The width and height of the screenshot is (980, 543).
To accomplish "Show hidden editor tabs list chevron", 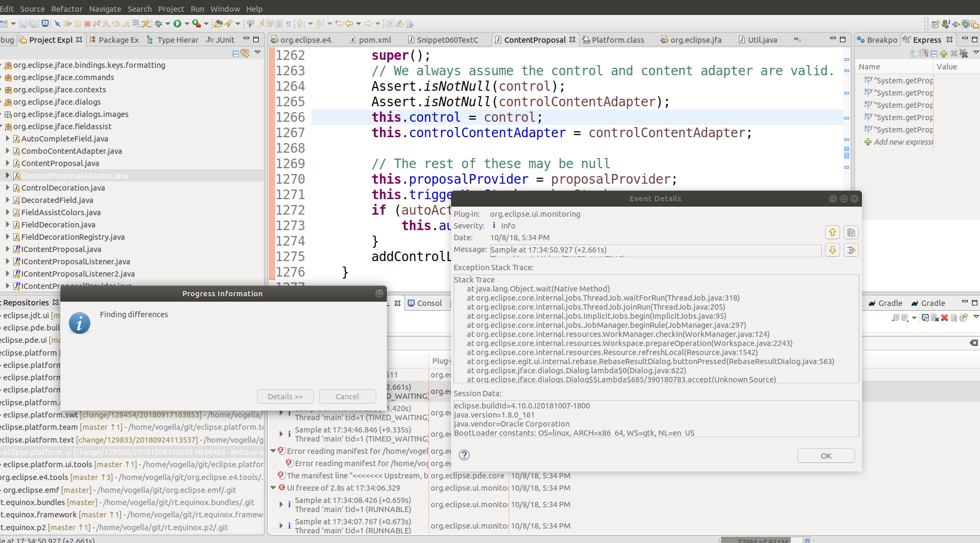I will coord(797,40).
